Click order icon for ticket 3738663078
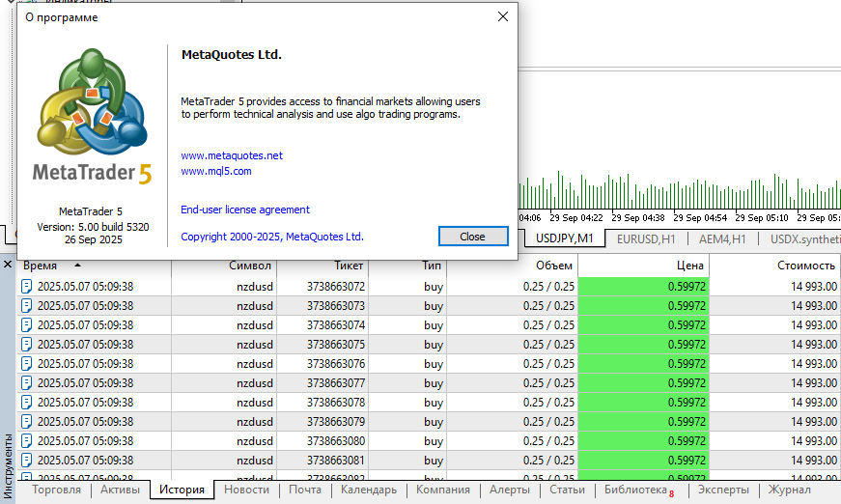 (x=26, y=402)
